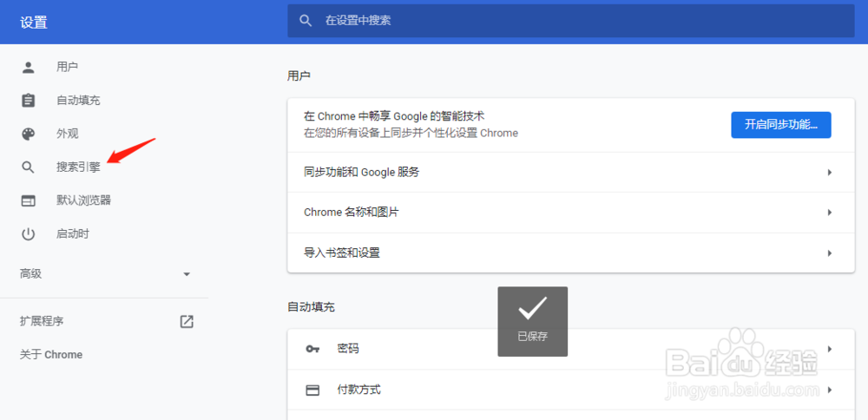This screenshot has width=868, height=420.
Task: Click the palette icon beside 外观
Action: point(29,134)
